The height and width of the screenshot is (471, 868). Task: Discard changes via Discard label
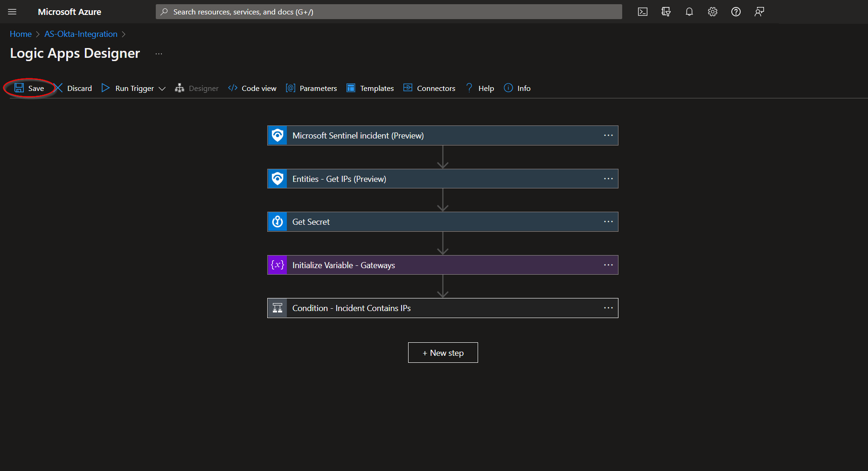pos(80,88)
